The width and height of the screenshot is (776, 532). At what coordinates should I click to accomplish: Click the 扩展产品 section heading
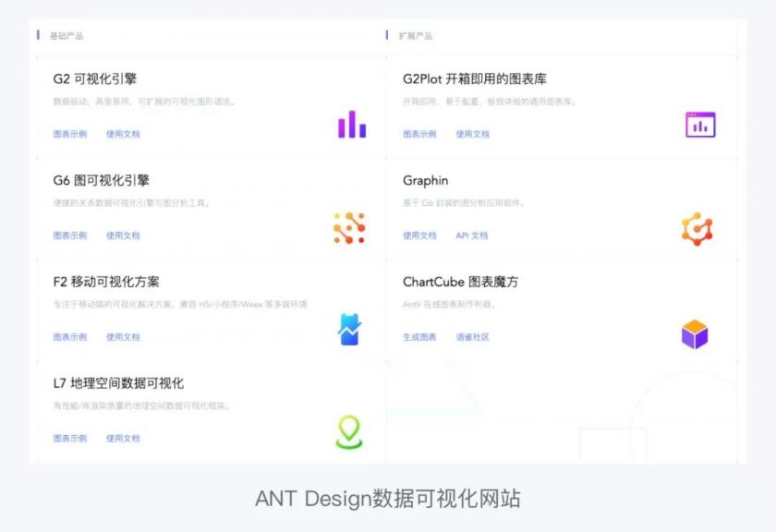coord(416,36)
